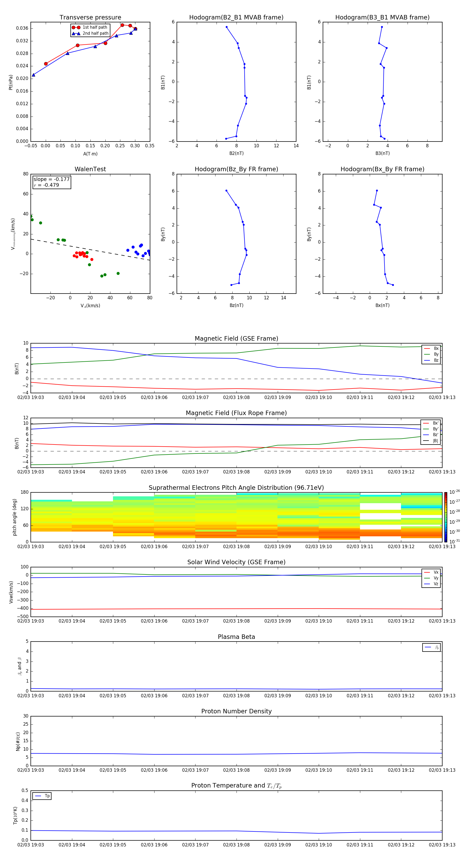The height and width of the screenshot is (868, 473).
Task: Click the 'r = -0.479' annotation
Action: 47,185
